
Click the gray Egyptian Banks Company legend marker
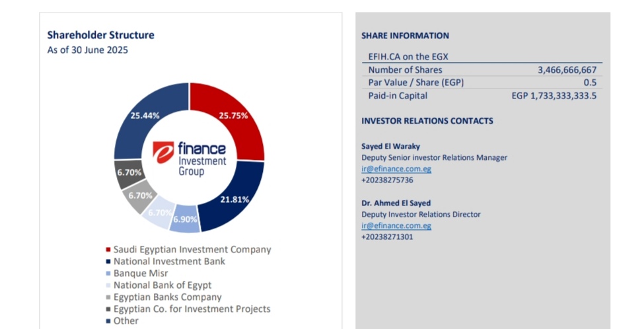[x=108, y=297]
